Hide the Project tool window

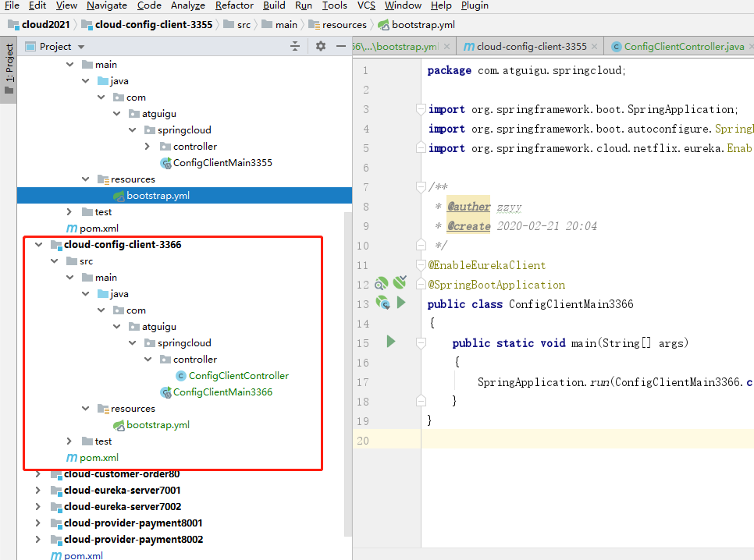tap(341, 46)
